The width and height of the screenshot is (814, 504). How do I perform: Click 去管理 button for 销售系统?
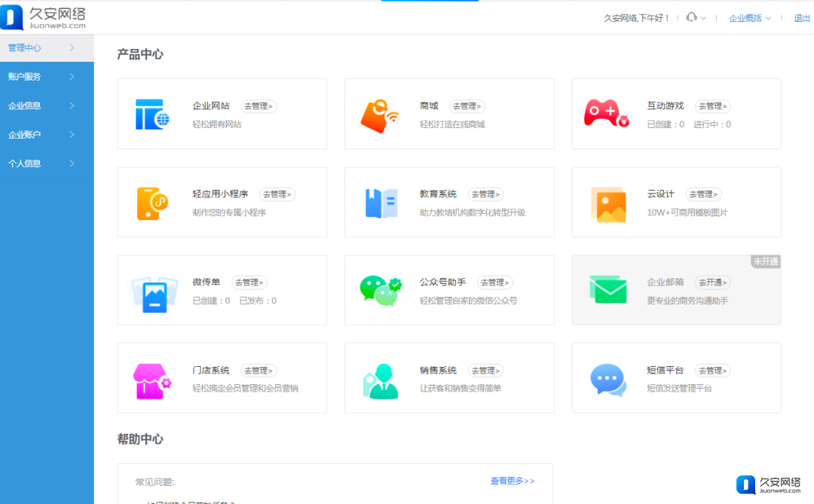486,371
